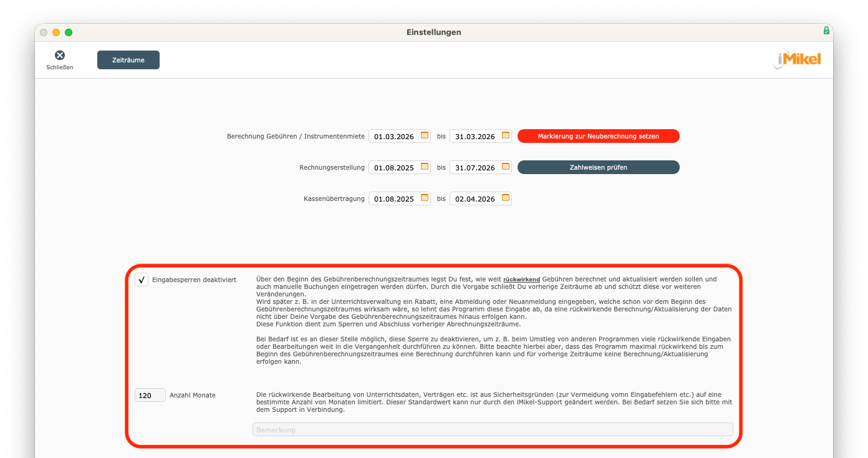
Task: Open calendar for Kassenübertragung start date
Action: 425,198
